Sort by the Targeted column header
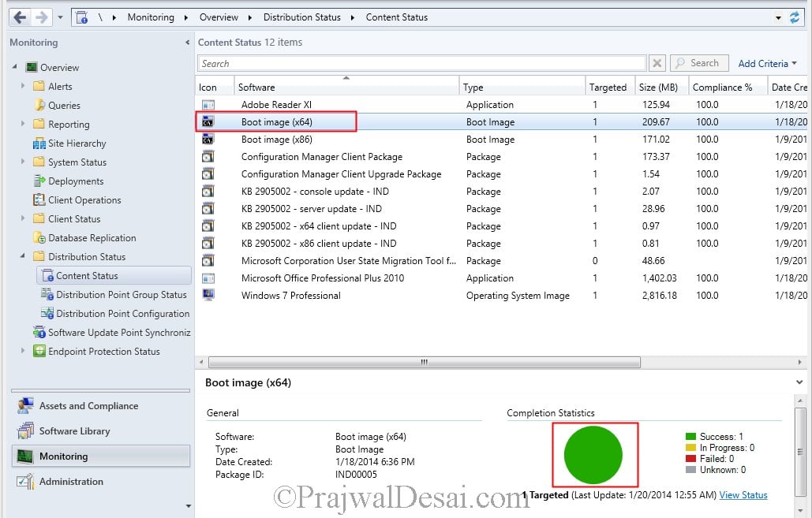This screenshot has width=812, height=518. tap(610, 87)
